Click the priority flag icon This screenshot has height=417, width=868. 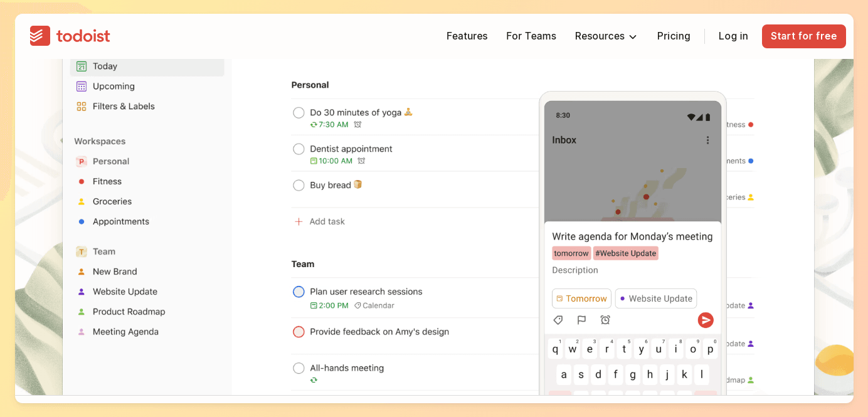[x=581, y=320]
